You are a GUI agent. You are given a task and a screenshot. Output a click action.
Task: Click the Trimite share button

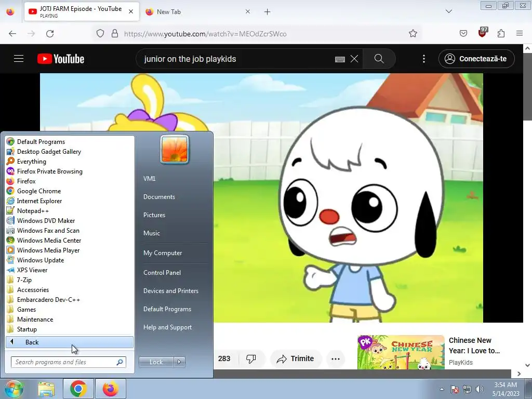pyautogui.click(x=296, y=358)
